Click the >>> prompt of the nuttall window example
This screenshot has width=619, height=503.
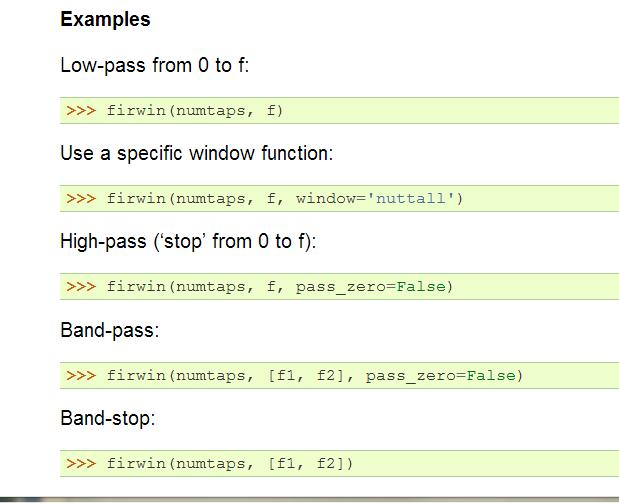pyautogui.click(x=81, y=198)
